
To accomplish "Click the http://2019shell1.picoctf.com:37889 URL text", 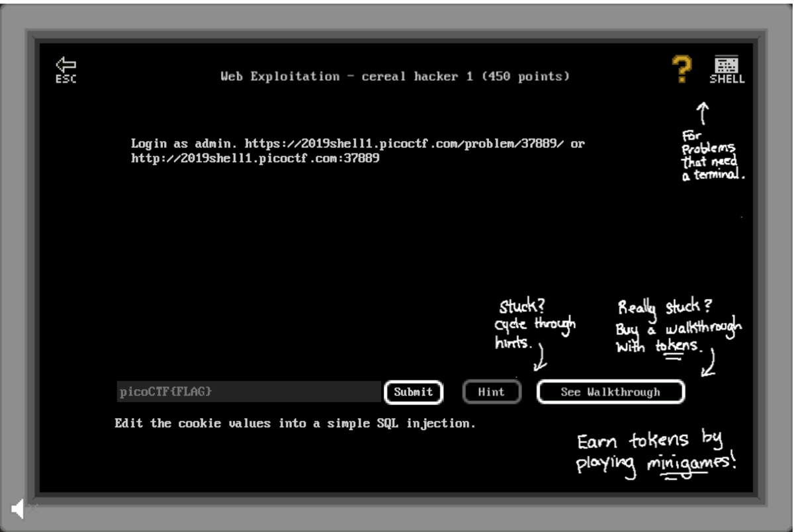I will click(x=255, y=159).
